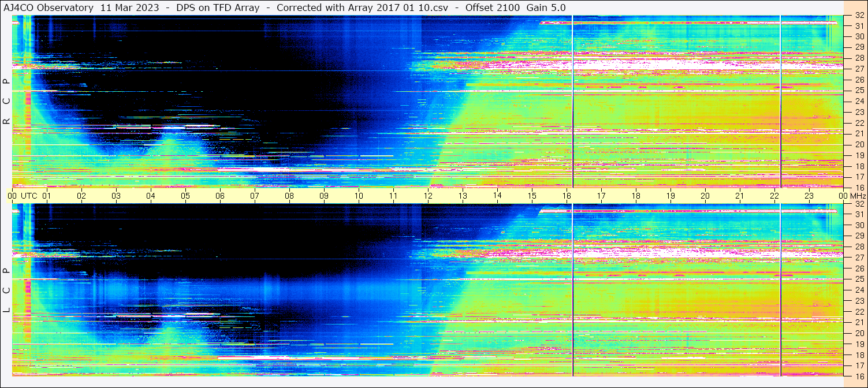Viewport: 868px width, 388px height.
Task: Select hour "09" on the UTC time axis
Action: tap(324, 196)
